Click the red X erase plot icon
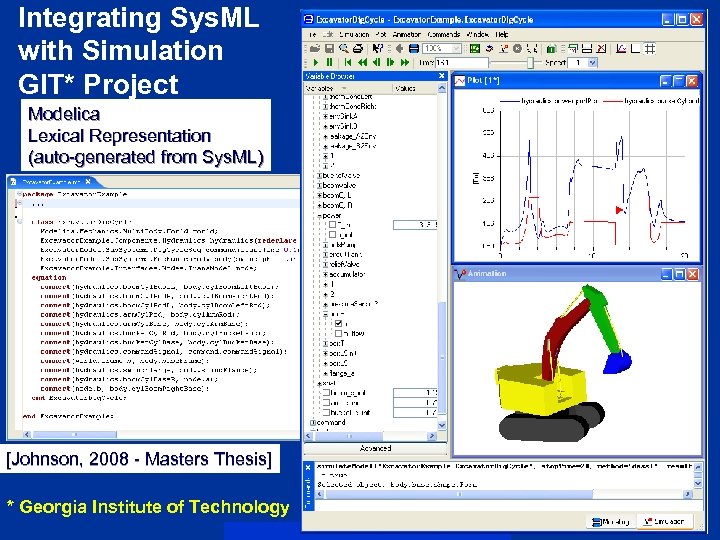Viewport: 720px width, 540px height. click(602, 48)
